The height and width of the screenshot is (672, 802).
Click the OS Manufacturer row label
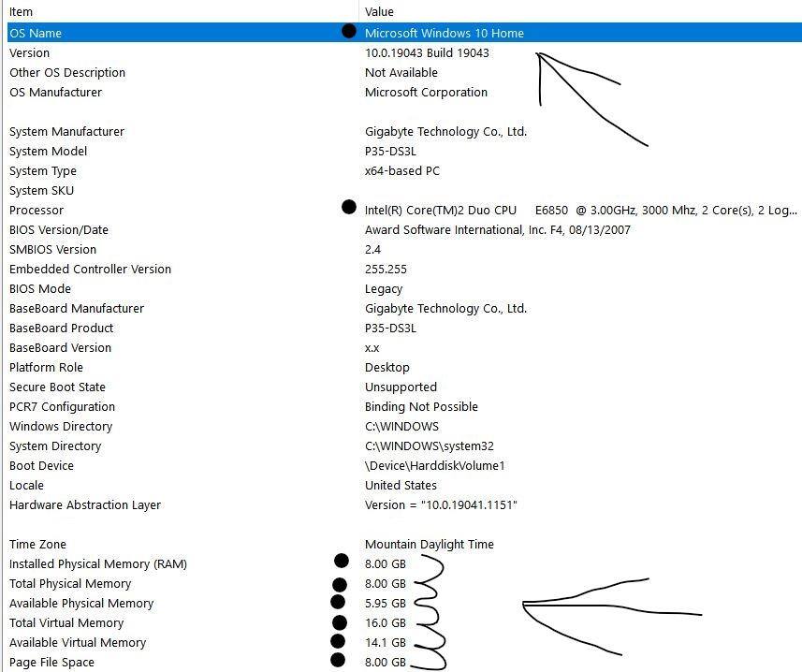(55, 92)
